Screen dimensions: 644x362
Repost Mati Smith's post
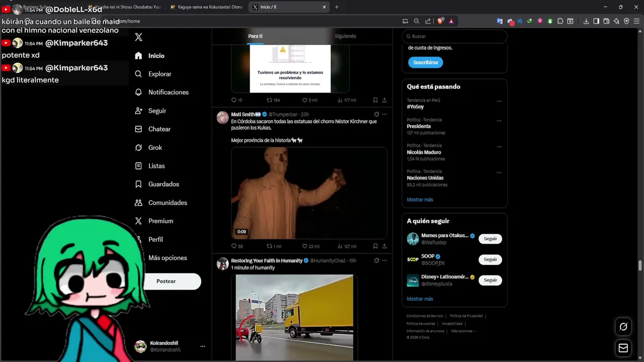tap(270, 246)
